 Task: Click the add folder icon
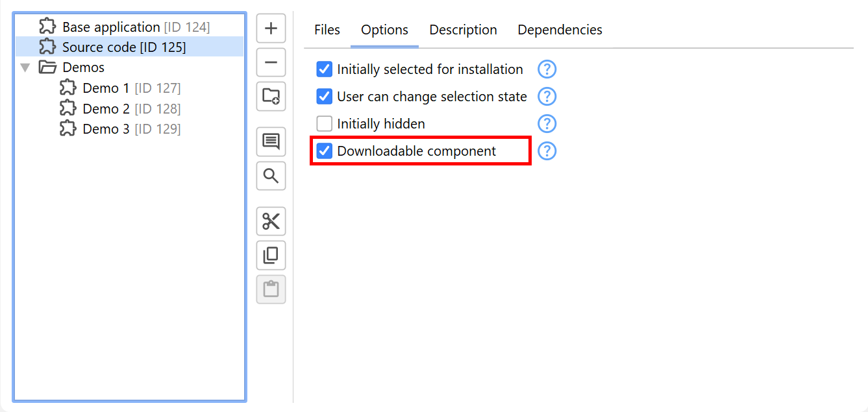point(271,96)
